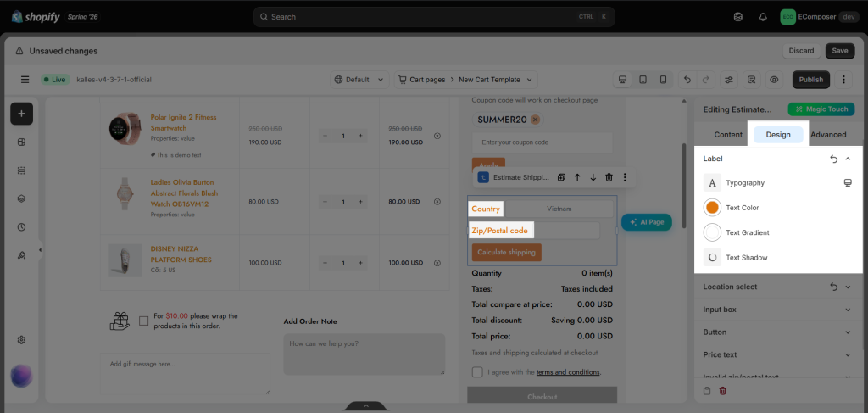Preview the page with the eye icon
This screenshot has width=868, height=413.
pos(774,80)
